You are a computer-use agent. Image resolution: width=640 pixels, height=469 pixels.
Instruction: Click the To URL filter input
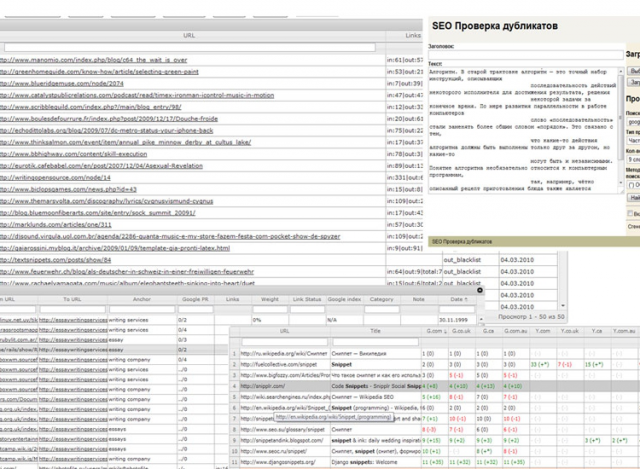[73, 309]
